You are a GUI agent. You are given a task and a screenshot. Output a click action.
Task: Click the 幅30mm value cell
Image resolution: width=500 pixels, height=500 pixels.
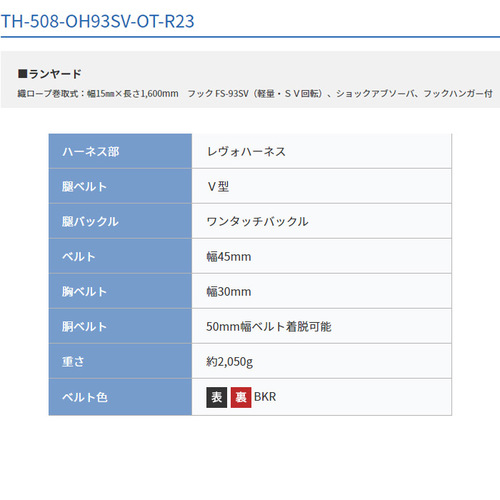(x=322, y=291)
